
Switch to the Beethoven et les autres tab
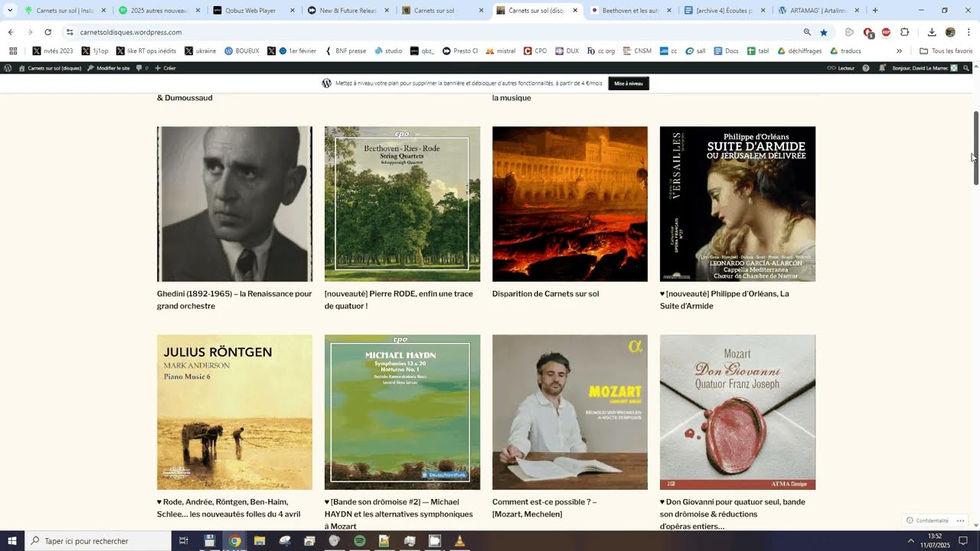click(x=629, y=11)
